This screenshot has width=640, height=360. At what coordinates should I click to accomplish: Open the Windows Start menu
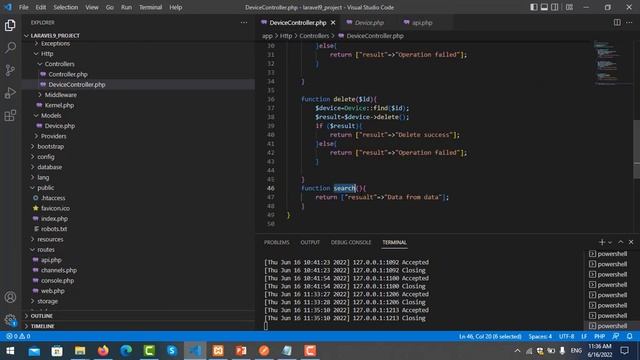tap(10, 351)
